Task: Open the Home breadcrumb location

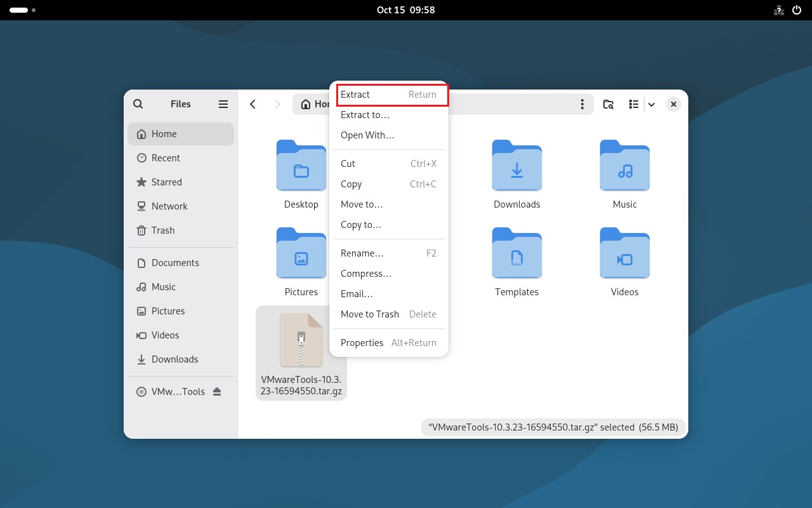Action: pyautogui.click(x=317, y=104)
